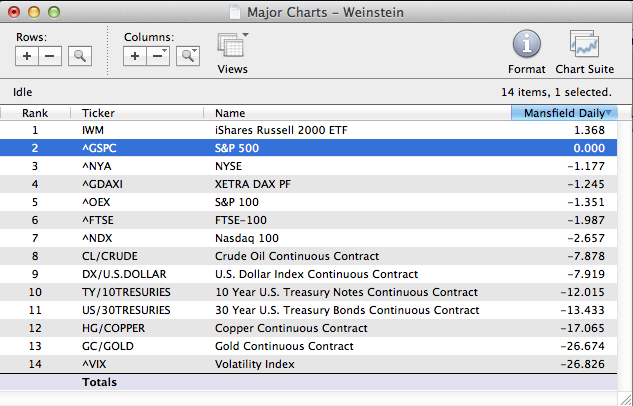Sort by the Mansfield Daily column header

click(x=563, y=113)
